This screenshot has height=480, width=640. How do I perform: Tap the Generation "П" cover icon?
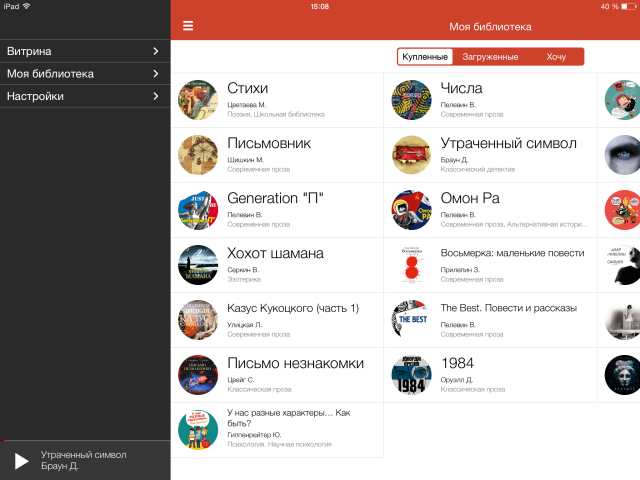(198, 210)
